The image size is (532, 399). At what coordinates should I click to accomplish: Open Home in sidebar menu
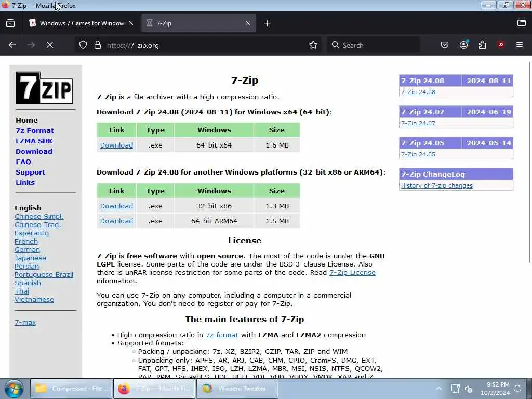tap(26, 120)
